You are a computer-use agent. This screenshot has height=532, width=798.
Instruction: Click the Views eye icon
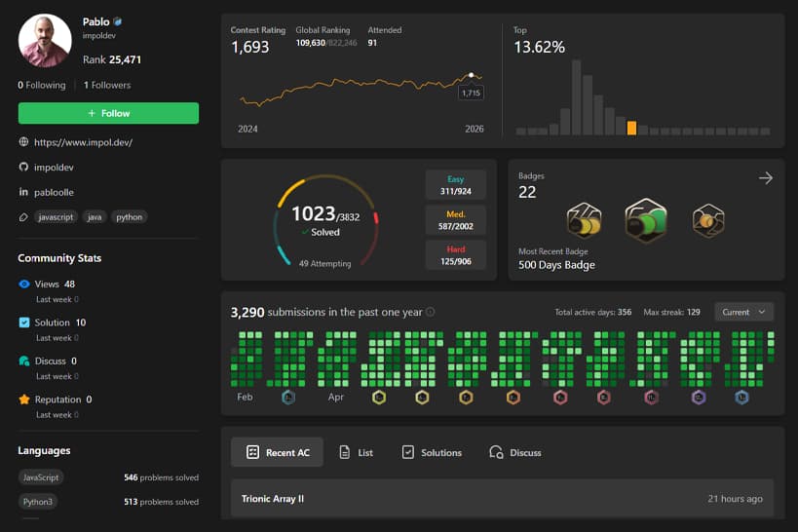[x=24, y=285]
